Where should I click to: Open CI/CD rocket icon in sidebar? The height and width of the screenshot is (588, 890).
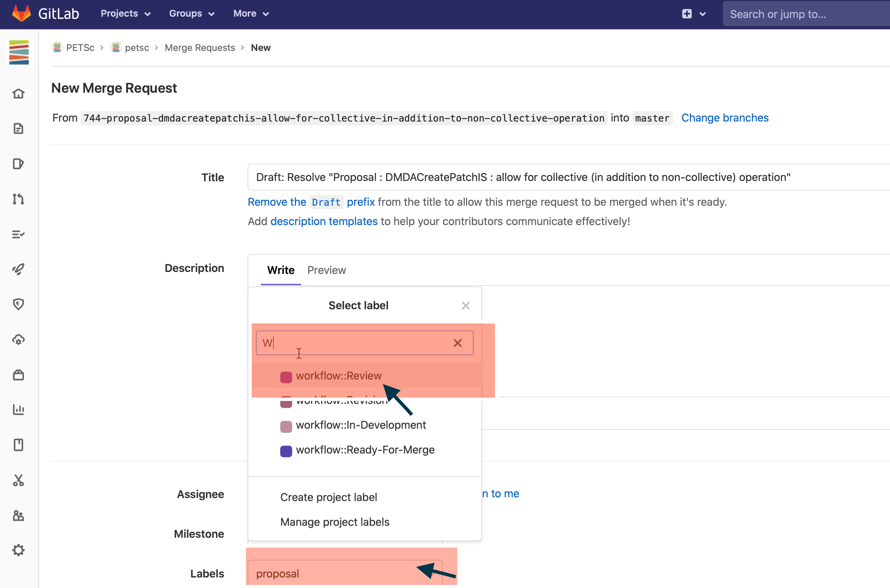(x=18, y=269)
